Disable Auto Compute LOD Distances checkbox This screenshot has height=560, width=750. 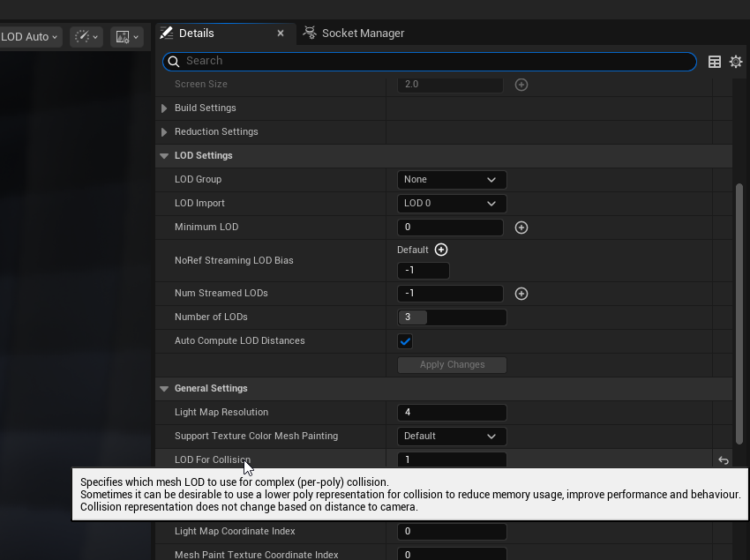click(405, 341)
